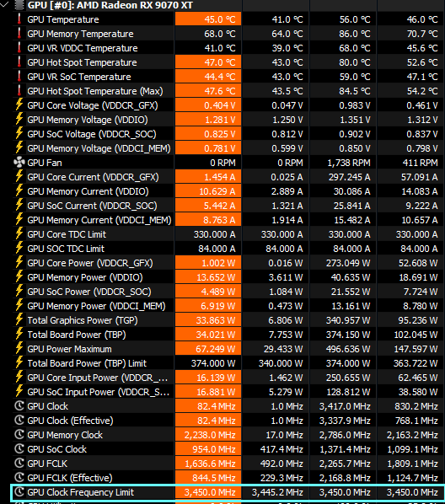This screenshot has height=504, width=445.
Task: Select the GPU Memory Current (VDDIO) label
Action: [88, 191]
